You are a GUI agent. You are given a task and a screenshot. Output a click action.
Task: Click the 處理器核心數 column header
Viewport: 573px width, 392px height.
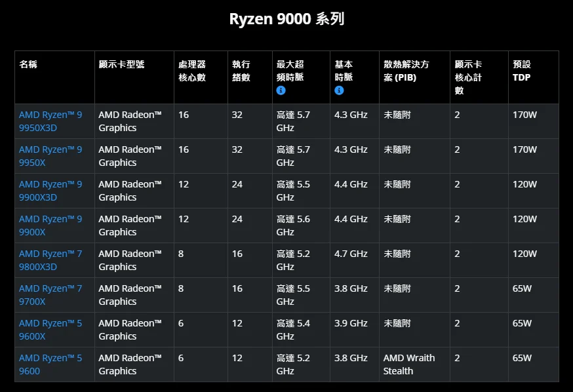click(x=191, y=71)
